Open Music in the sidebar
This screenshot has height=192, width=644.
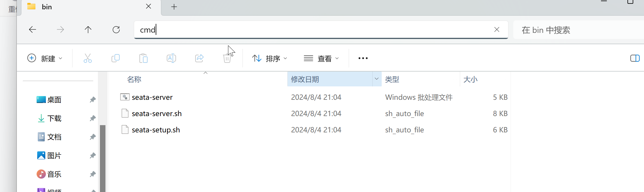point(49,174)
